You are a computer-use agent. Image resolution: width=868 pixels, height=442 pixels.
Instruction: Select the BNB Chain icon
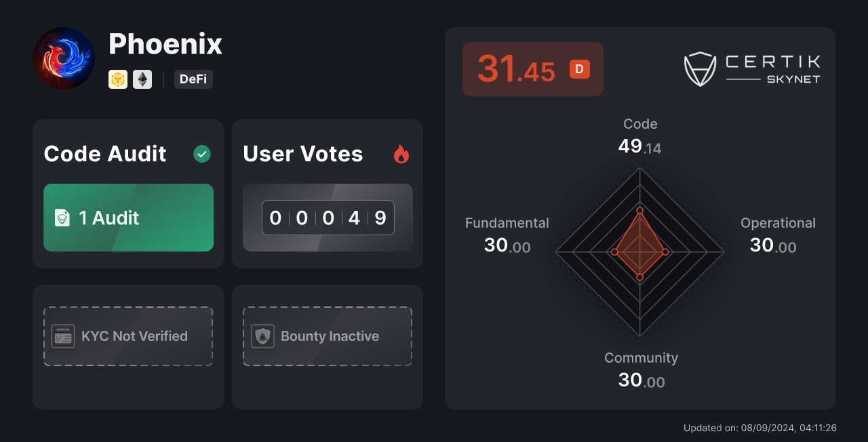click(x=118, y=79)
